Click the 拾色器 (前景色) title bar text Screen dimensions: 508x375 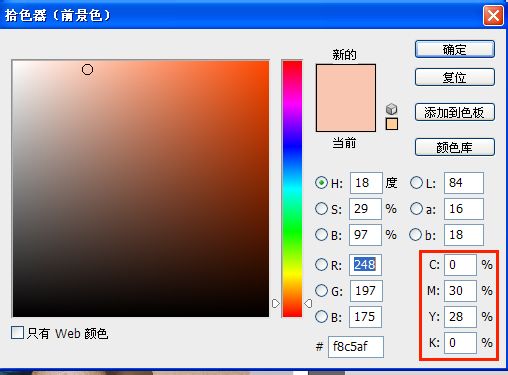click(57, 15)
